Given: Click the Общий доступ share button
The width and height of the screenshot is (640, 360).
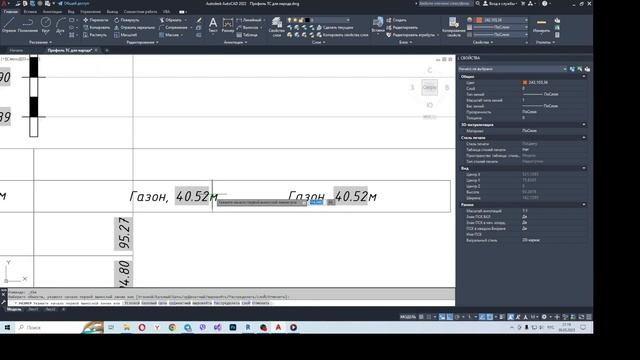Looking at the screenshot, I should click(x=73, y=4).
